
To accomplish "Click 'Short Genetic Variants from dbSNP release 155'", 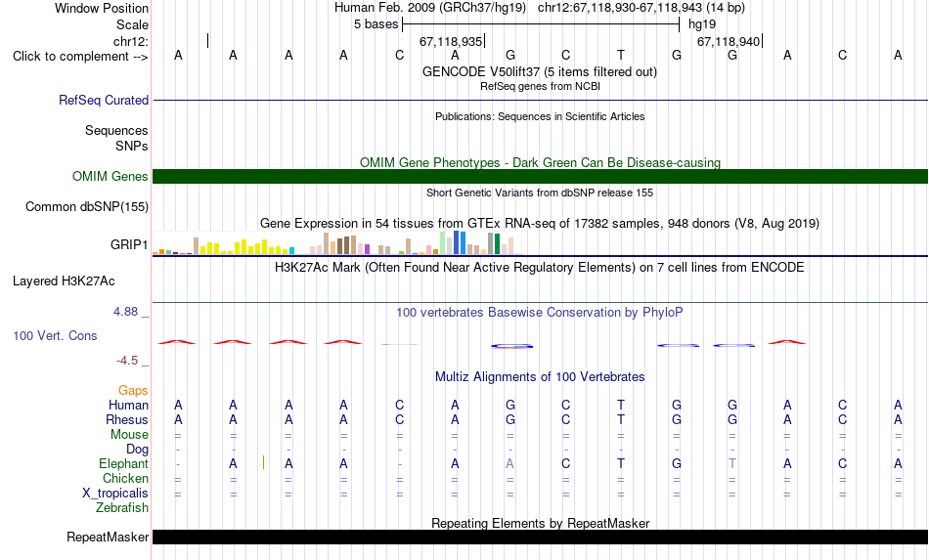I will pyautogui.click(x=540, y=193).
